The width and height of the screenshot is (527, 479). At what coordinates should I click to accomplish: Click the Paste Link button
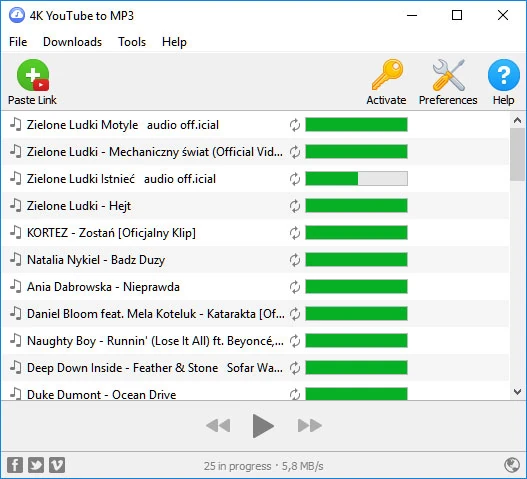click(x=32, y=82)
